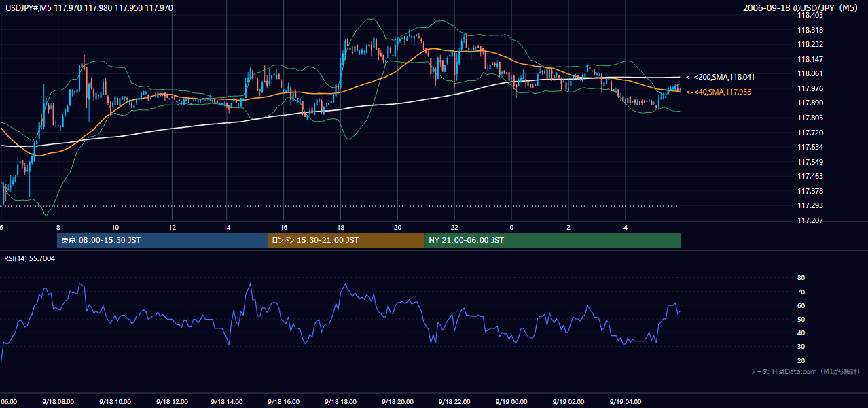Click hour label 12 under price chart
This screenshot has height=408, width=868.
pos(171,227)
